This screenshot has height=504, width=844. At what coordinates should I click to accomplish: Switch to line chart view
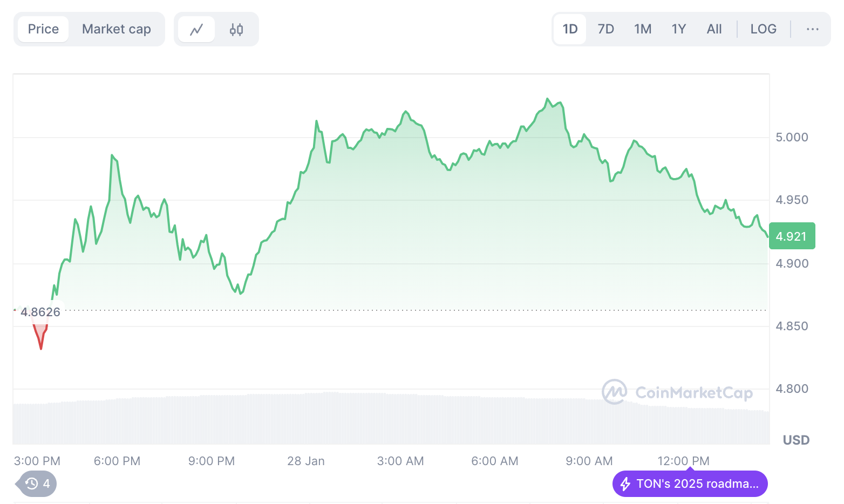pos(196,29)
